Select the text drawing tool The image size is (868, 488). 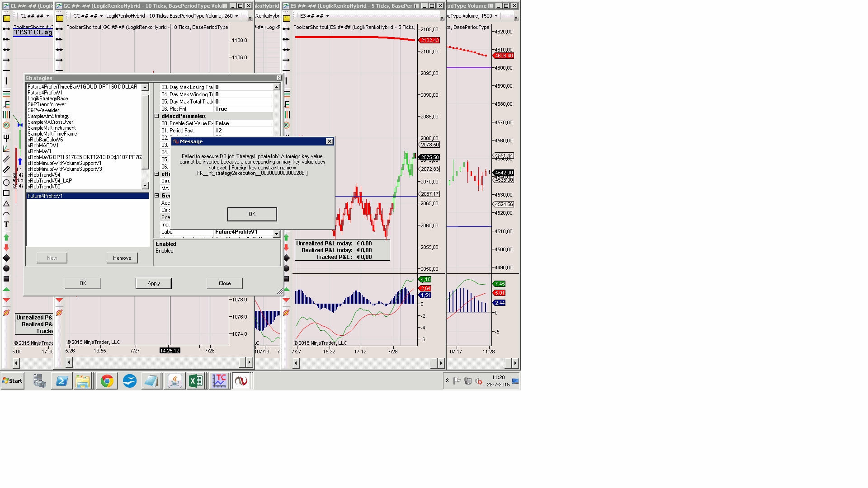pyautogui.click(x=6, y=224)
